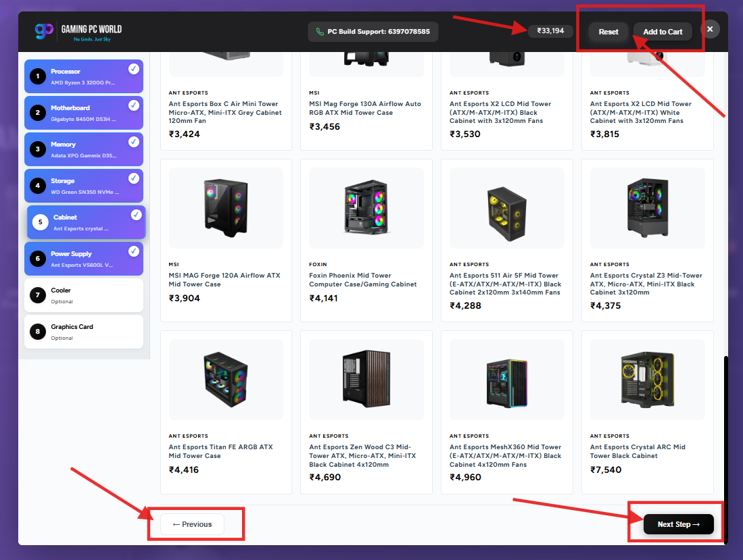
Task: Click step number 4 circle for Storage
Action: tap(38, 186)
